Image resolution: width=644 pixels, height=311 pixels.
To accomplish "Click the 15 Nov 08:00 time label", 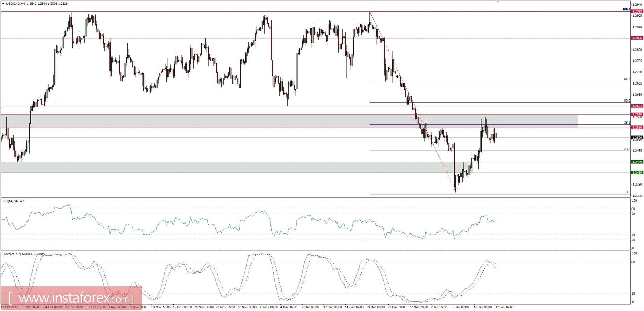I will point(182,307).
